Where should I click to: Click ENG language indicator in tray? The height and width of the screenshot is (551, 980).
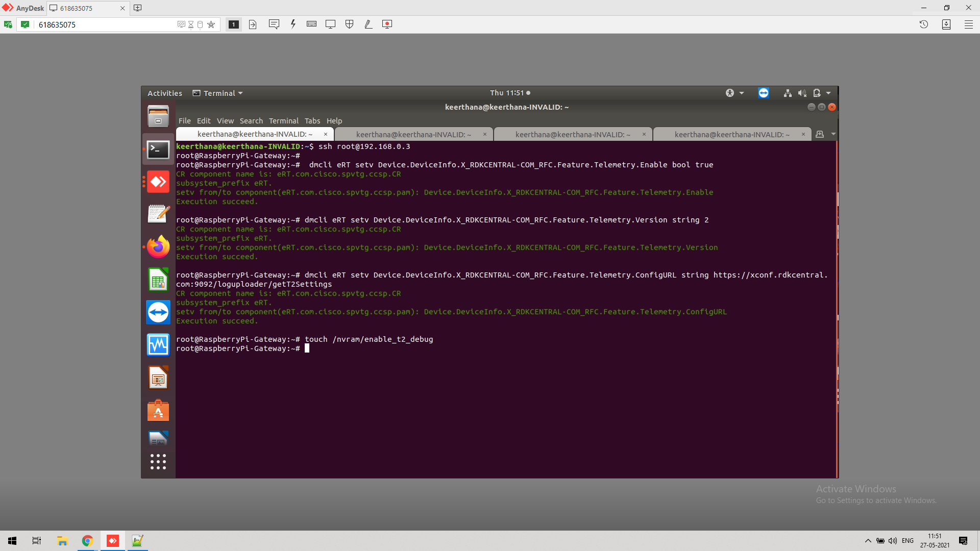click(x=908, y=541)
